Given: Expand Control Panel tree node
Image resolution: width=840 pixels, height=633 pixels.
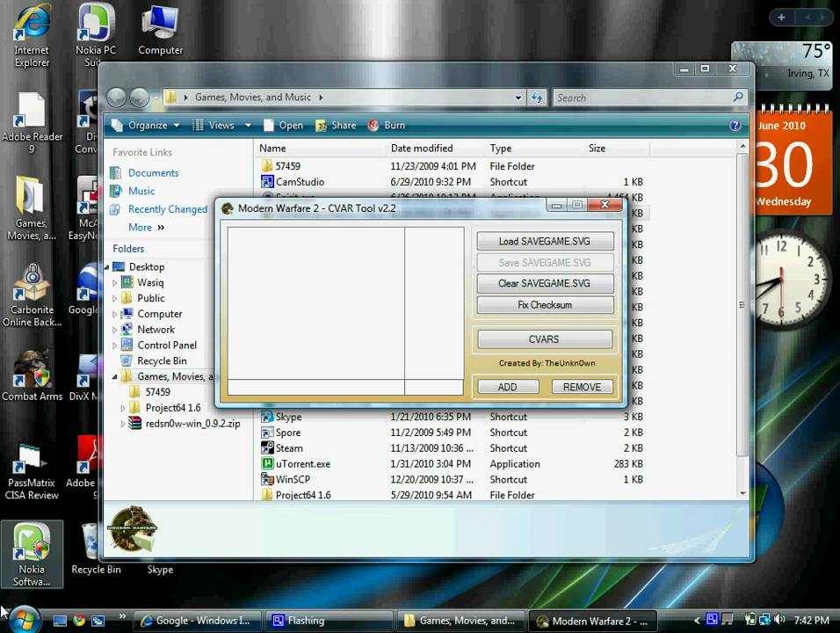Looking at the screenshot, I should [114, 346].
